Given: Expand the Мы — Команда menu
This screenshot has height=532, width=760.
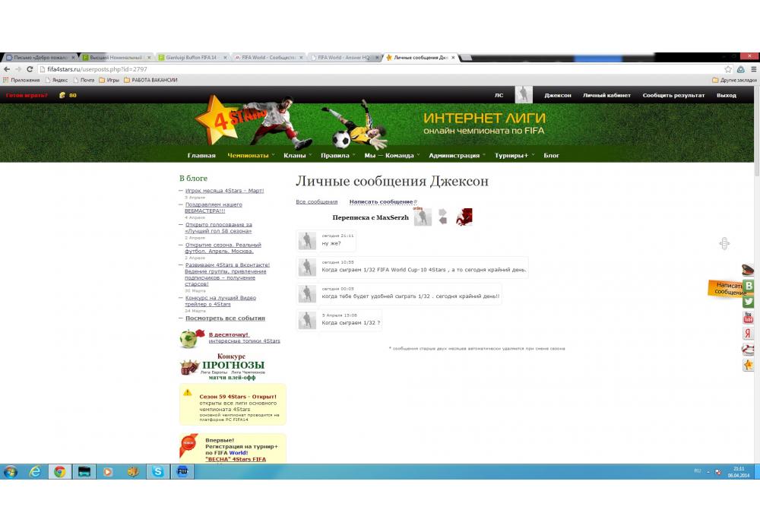Looking at the screenshot, I should pyautogui.click(x=391, y=155).
